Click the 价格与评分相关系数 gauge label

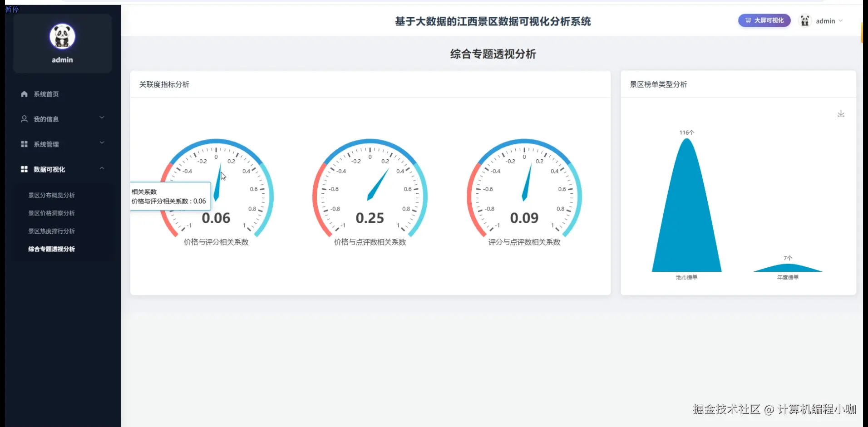coord(216,242)
